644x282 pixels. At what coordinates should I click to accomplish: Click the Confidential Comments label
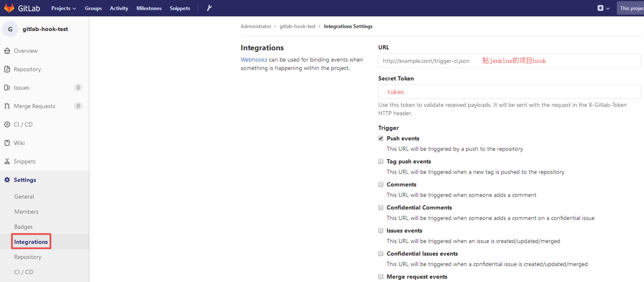click(419, 207)
